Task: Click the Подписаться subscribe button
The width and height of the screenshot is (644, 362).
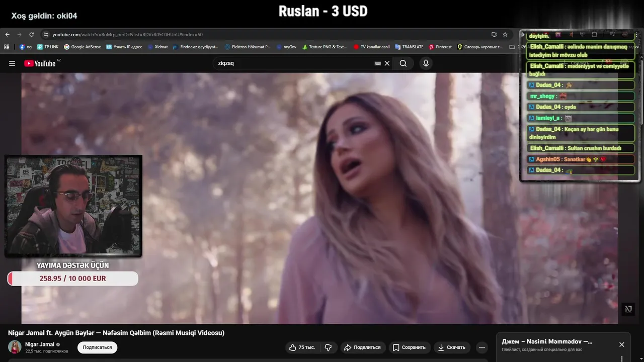Action: click(97, 347)
